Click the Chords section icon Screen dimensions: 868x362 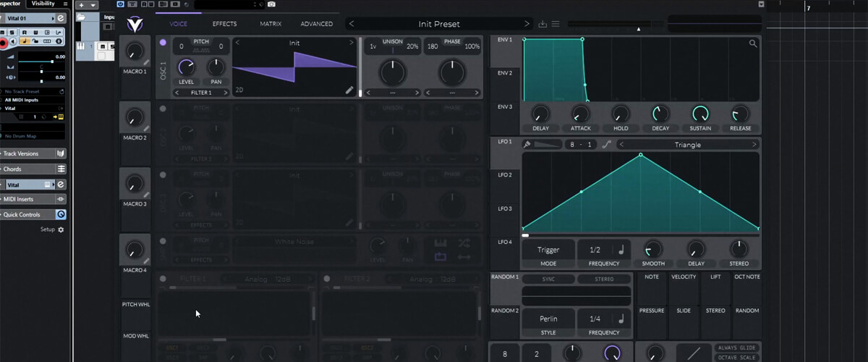[61, 169]
